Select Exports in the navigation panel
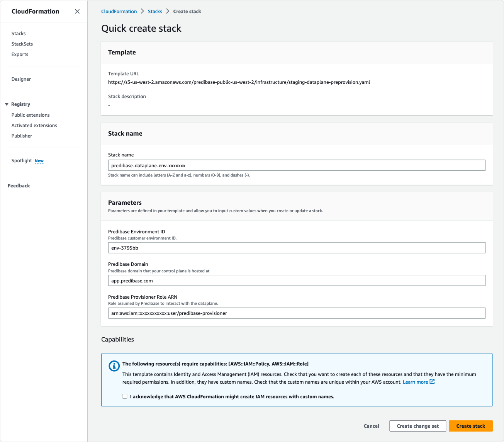The height and width of the screenshot is (442, 504). (x=20, y=54)
